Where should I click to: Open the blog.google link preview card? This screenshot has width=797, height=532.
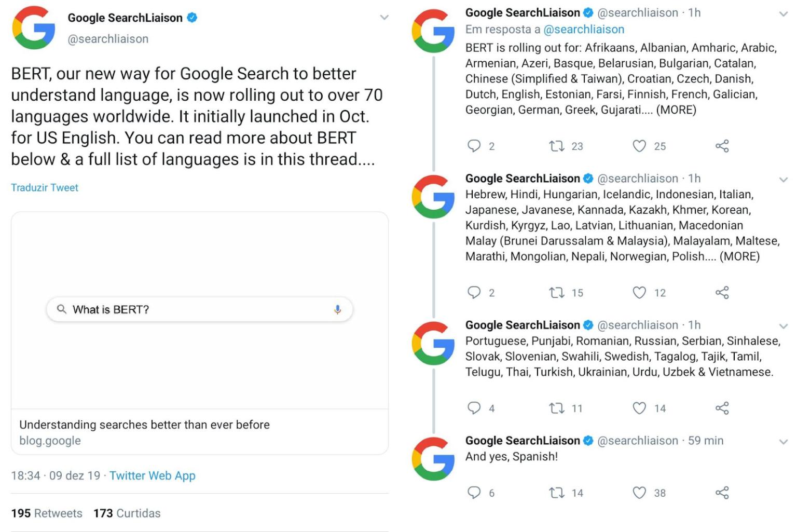pyautogui.click(x=200, y=432)
